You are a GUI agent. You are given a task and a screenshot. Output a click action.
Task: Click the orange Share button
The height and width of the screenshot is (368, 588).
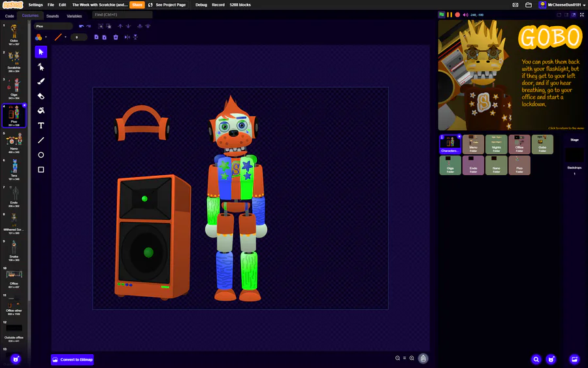point(137,5)
